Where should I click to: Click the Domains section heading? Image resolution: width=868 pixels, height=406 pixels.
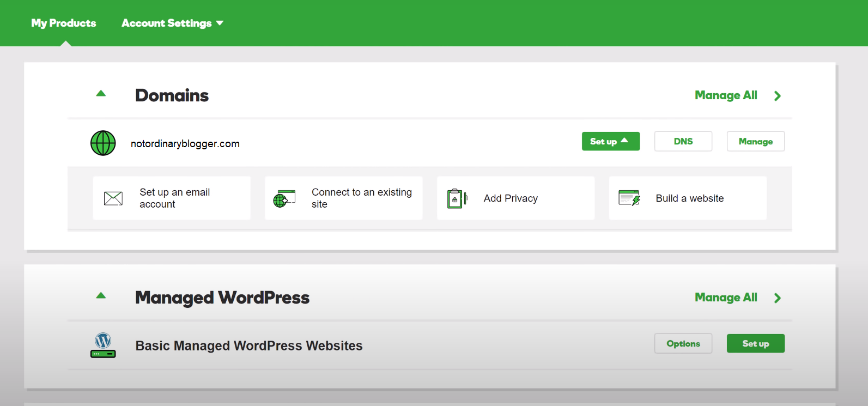tap(172, 95)
